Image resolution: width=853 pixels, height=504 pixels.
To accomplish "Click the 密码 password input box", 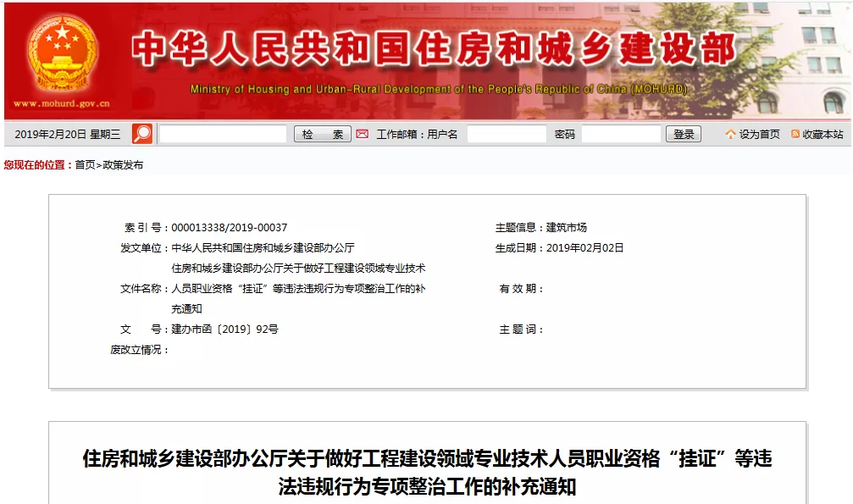I will click(621, 133).
